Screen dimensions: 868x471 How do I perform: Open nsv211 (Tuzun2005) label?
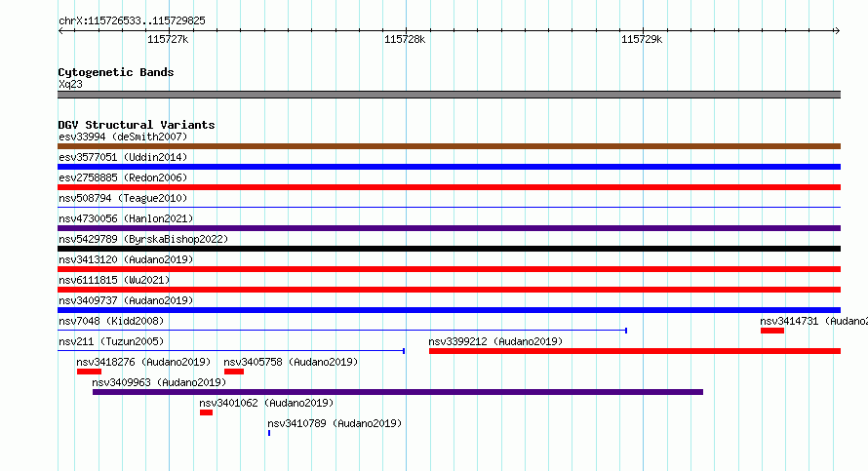click(111, 341)
